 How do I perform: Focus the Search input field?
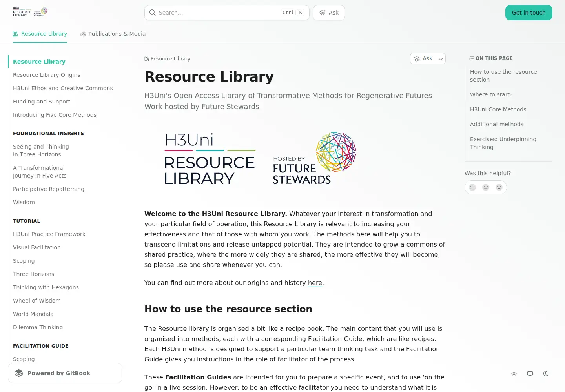[x=227, y=13]
